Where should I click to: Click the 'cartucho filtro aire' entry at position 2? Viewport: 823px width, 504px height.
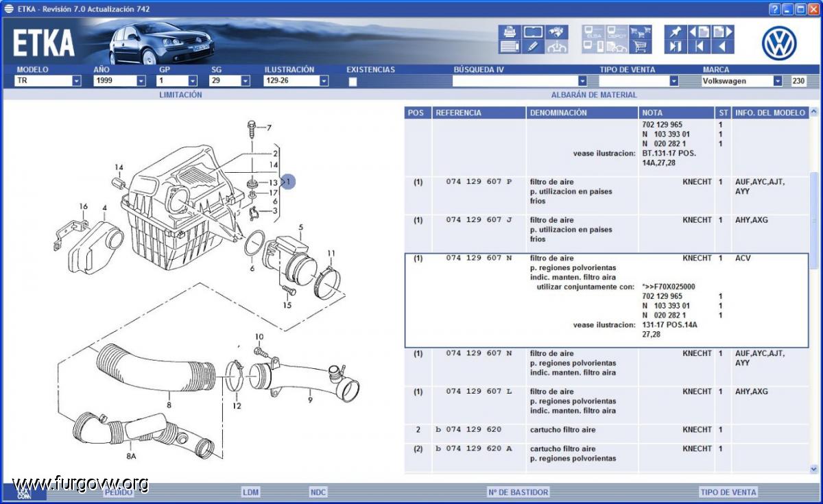click(x=562, y=430)
